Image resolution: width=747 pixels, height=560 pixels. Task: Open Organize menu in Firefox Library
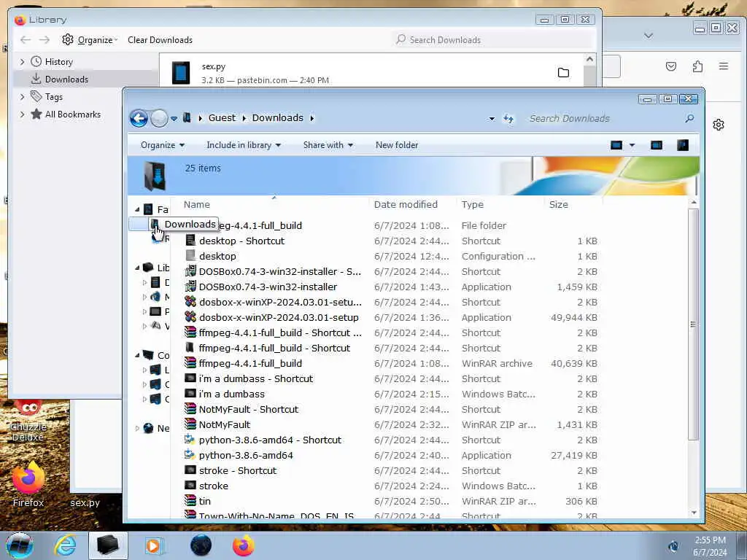tap(90, 40)
